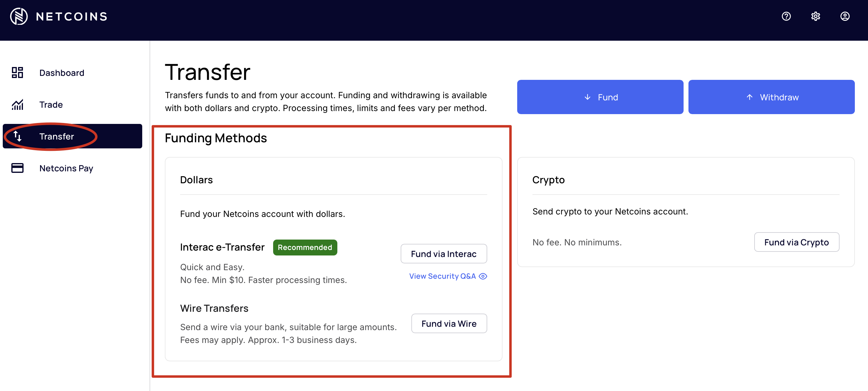
Task: Click the Transfer arrows icon
Action: pos(17,136)
